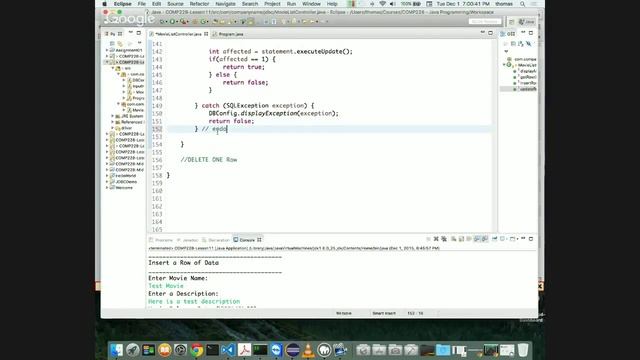
Task: Click 'Writable' in the status bar
Action: (344, 313)
